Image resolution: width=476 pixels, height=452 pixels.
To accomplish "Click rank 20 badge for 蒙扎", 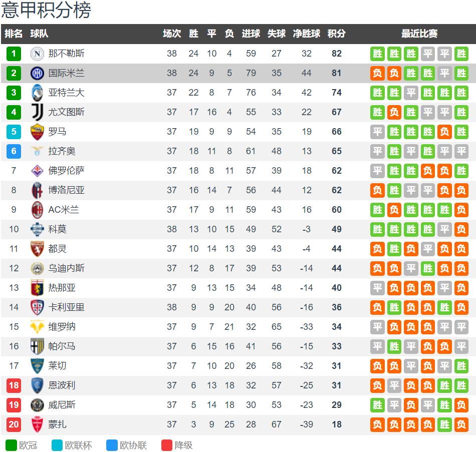I will click(14, 424).
